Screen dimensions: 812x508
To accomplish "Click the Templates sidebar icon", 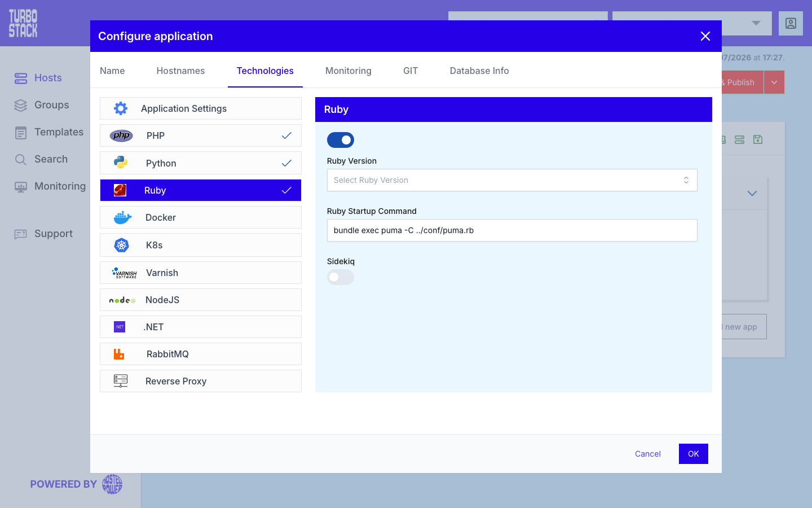I will [21, 133].
